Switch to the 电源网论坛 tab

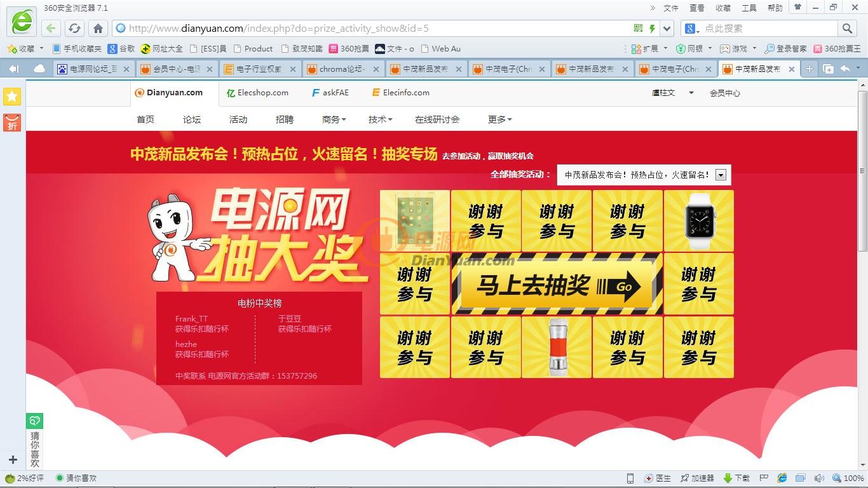[93, 69]
